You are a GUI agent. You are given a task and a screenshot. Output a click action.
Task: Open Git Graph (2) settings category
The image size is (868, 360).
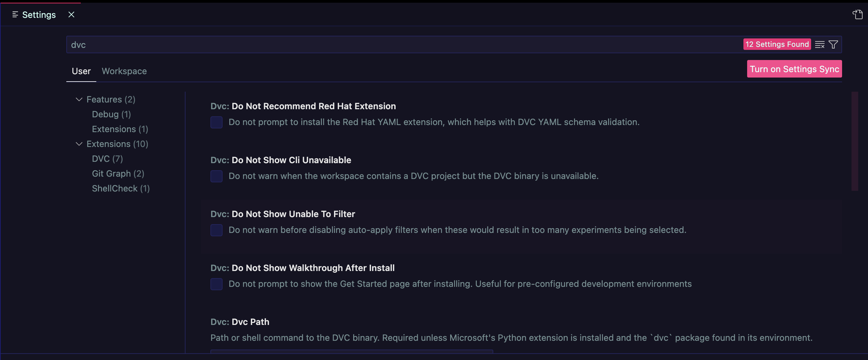tap(118, 173)
